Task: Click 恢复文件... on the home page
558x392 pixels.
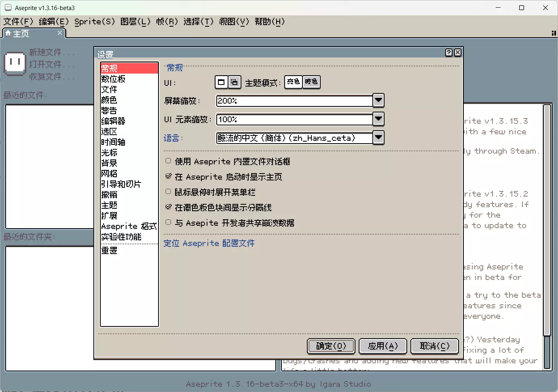Action: [52, 76]
